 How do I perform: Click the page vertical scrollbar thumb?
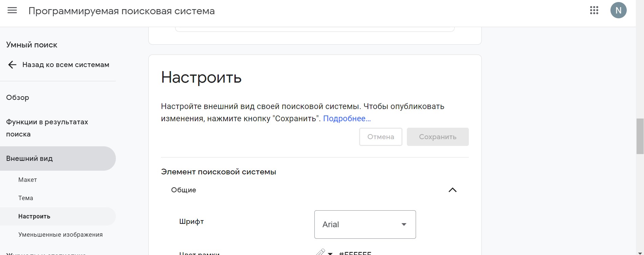click(x=640, y=136)
